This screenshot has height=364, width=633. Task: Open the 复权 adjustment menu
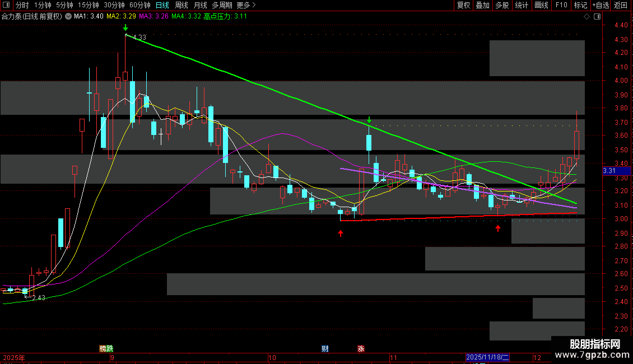pos(463,5)
